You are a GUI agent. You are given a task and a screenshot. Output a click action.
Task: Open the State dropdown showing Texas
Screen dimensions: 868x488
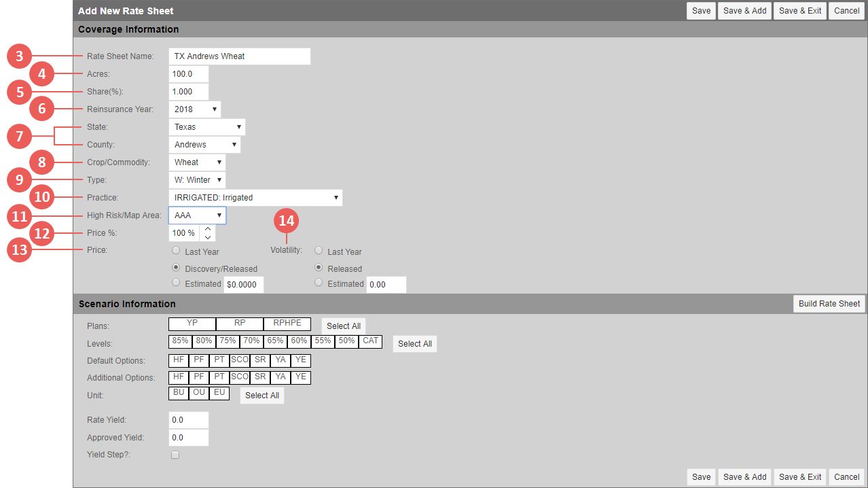point(206,127)
